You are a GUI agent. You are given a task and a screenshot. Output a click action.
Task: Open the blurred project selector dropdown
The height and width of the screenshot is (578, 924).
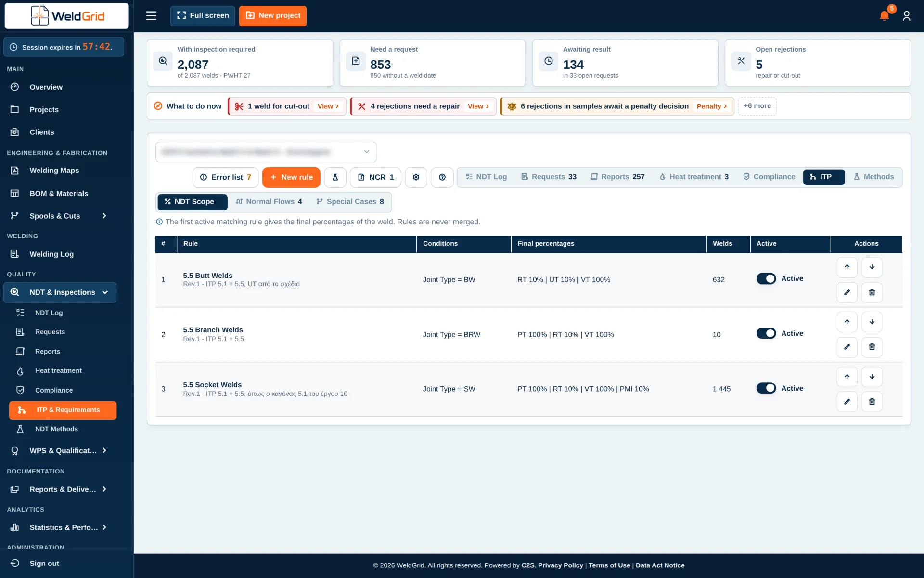(x=266, y=152)
